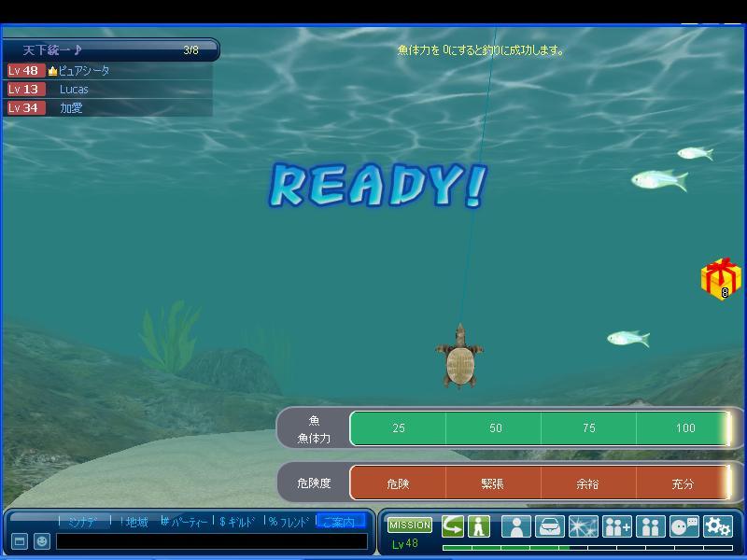Switch to the パーティー chat tab
Image resolution: width=747 pixels, height=560 pixels.
pos(185,522)
